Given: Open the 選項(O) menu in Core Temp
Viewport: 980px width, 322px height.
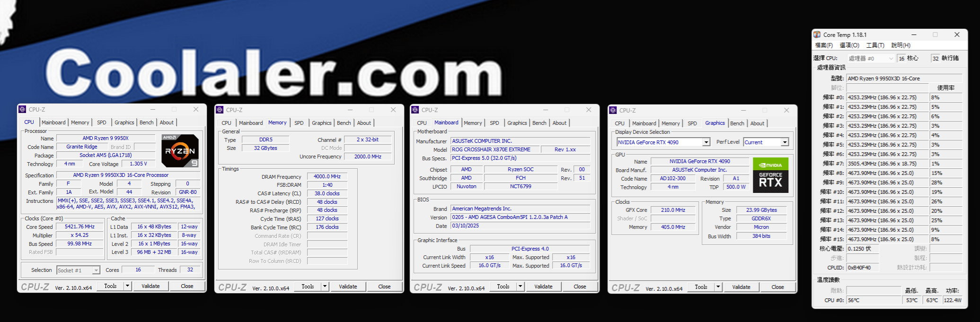Looking at the screenshot, I should 849,45.
